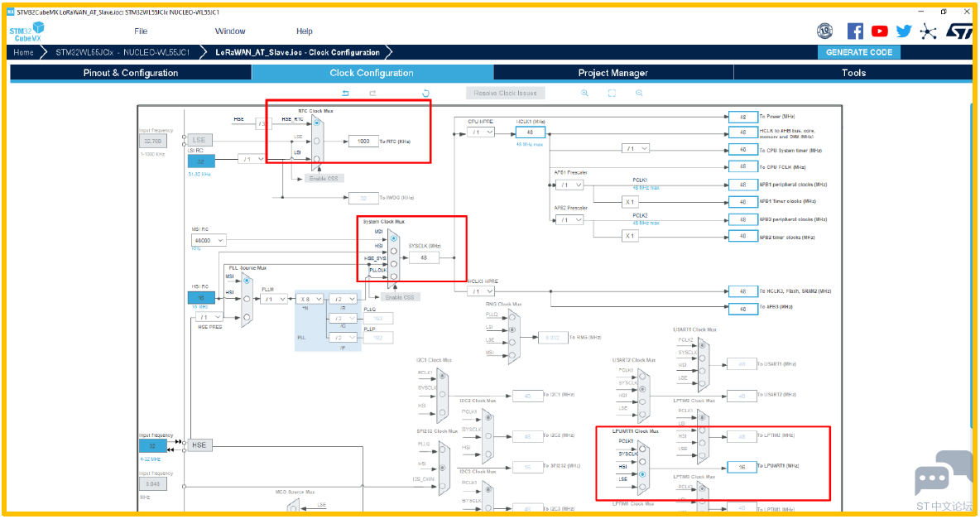Zoom out the clock diagram
980x519 pixels.
639,94
